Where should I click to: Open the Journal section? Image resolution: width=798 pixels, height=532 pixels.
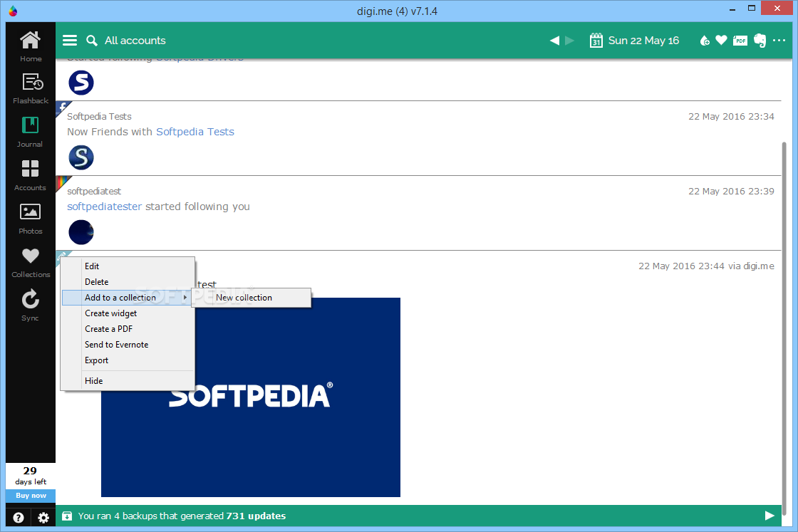[x=30, y=132]
